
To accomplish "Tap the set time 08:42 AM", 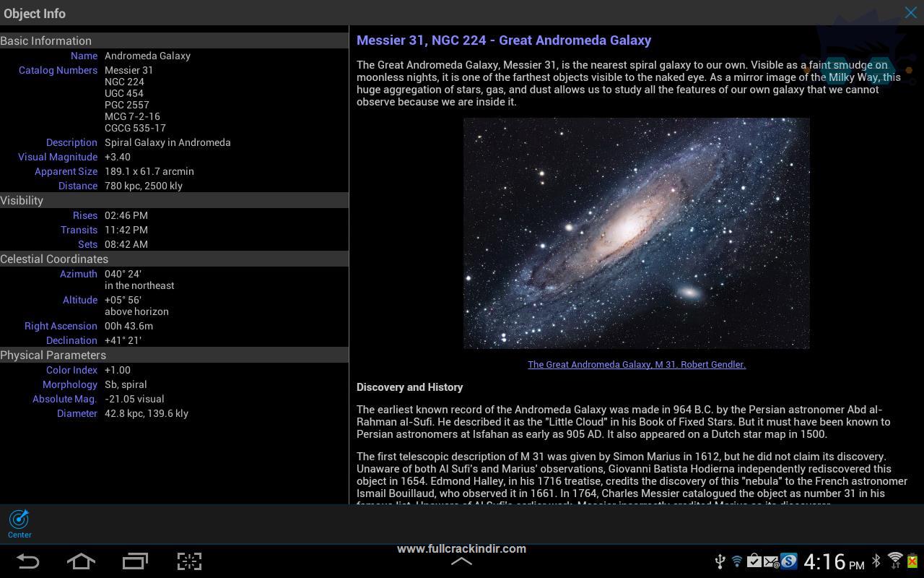I will click(126, 244).
